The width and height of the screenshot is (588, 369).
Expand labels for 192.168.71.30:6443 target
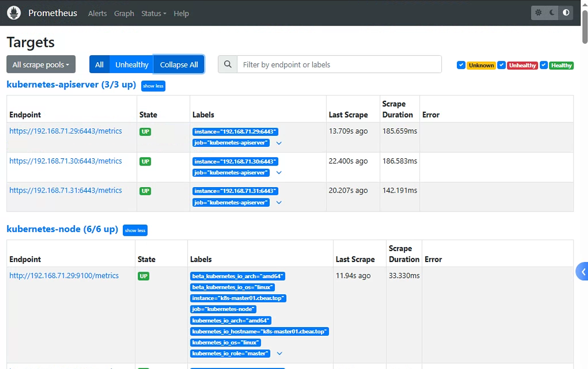(x=279, y=173)
